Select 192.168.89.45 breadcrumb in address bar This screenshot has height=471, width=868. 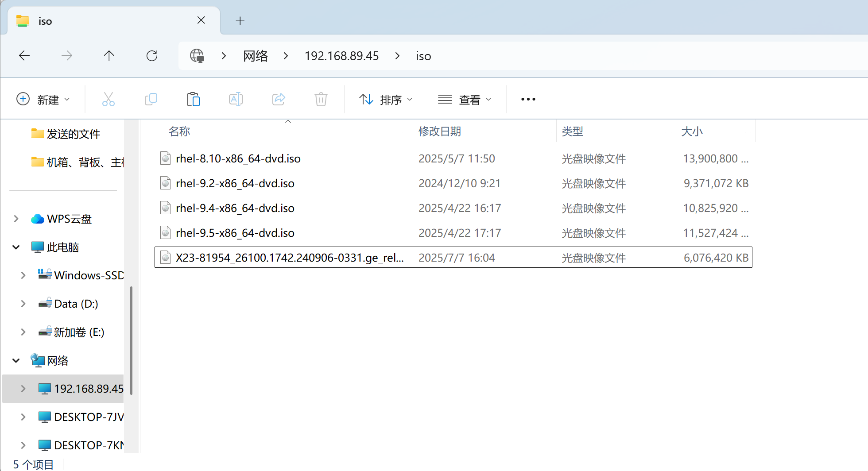pos(341,56)
